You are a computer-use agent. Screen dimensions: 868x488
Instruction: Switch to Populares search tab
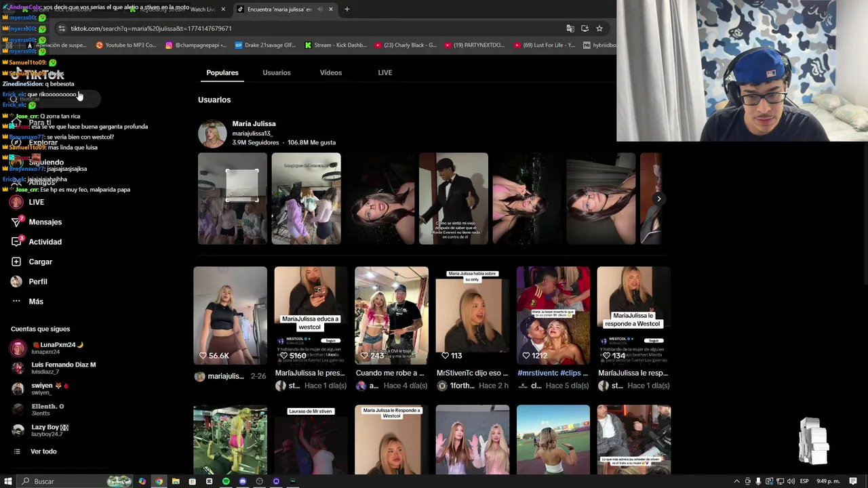pos(222,73)
